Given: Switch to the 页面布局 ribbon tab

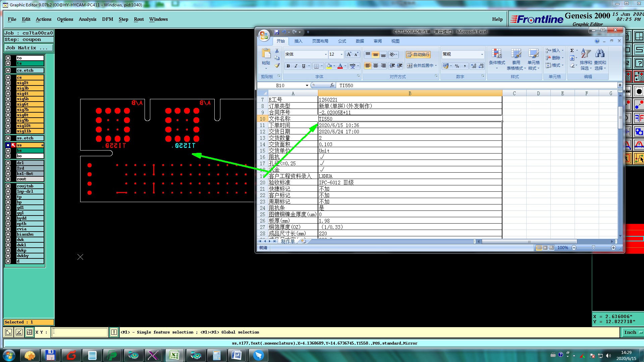Looking at the screenshot, I should pyautogui.click(x=320, y=41).
